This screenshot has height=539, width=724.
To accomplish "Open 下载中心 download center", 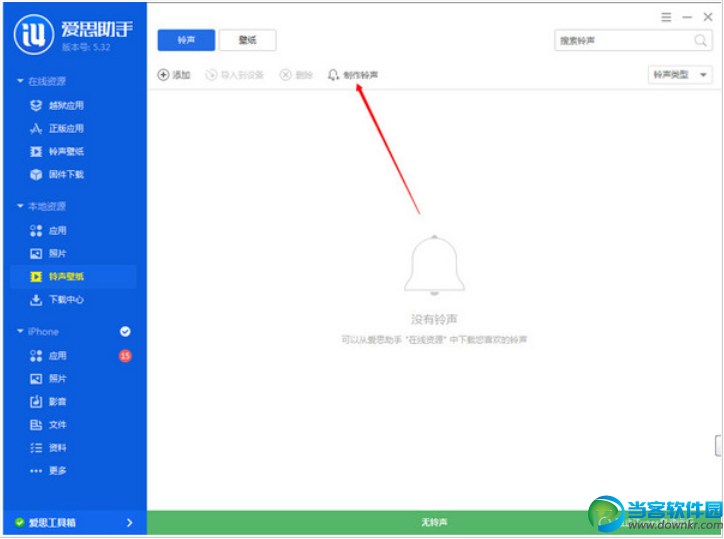I will click(57, 300).
